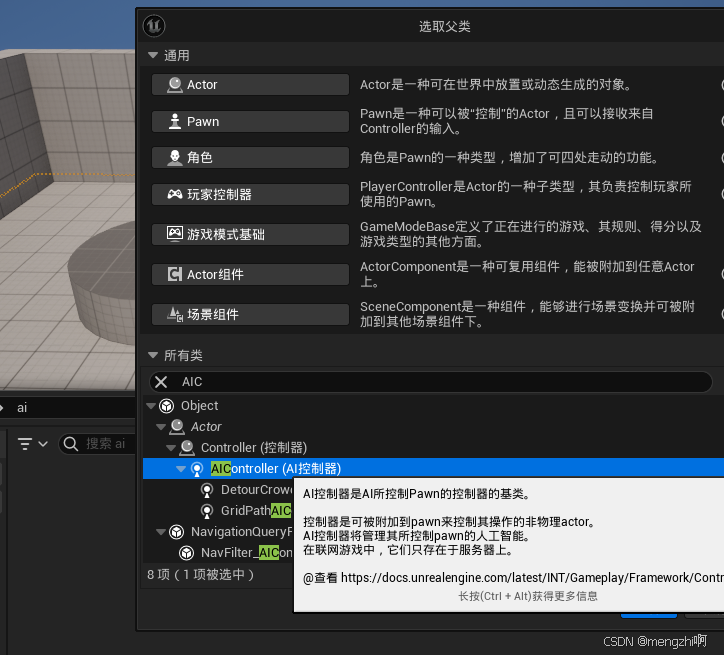Select NavFilter_AICon class row

[x=247, y=553]
